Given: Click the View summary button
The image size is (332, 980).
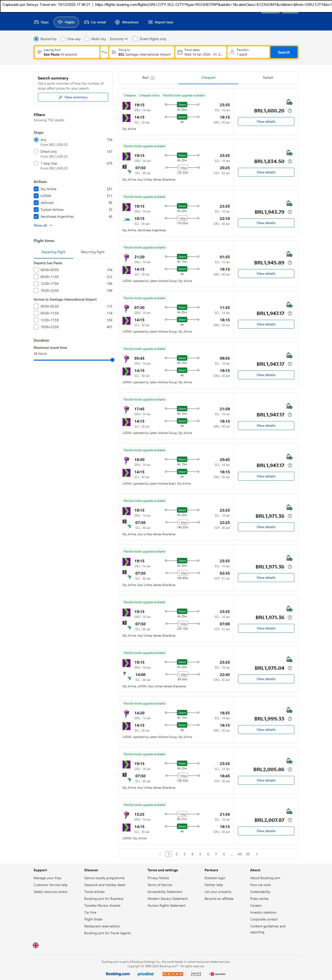Looking at the screenshot, I should click(x=73, y=97).
